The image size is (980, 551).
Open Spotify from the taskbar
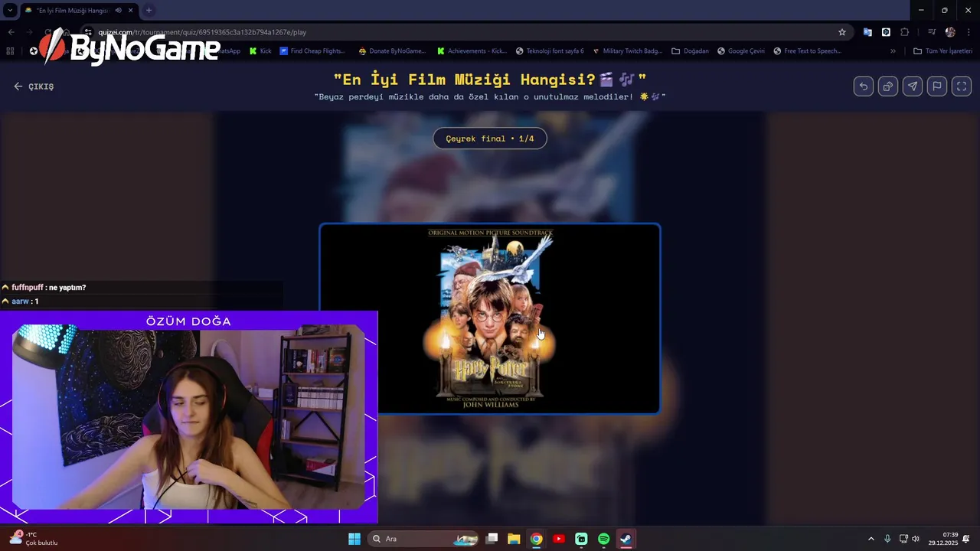[x=603, y=539]
